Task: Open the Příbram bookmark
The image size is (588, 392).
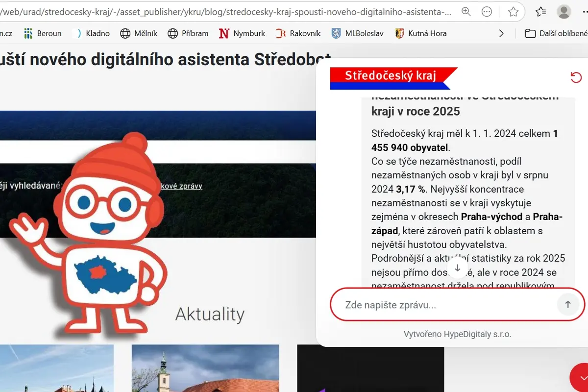Action: tap(188, 33)
